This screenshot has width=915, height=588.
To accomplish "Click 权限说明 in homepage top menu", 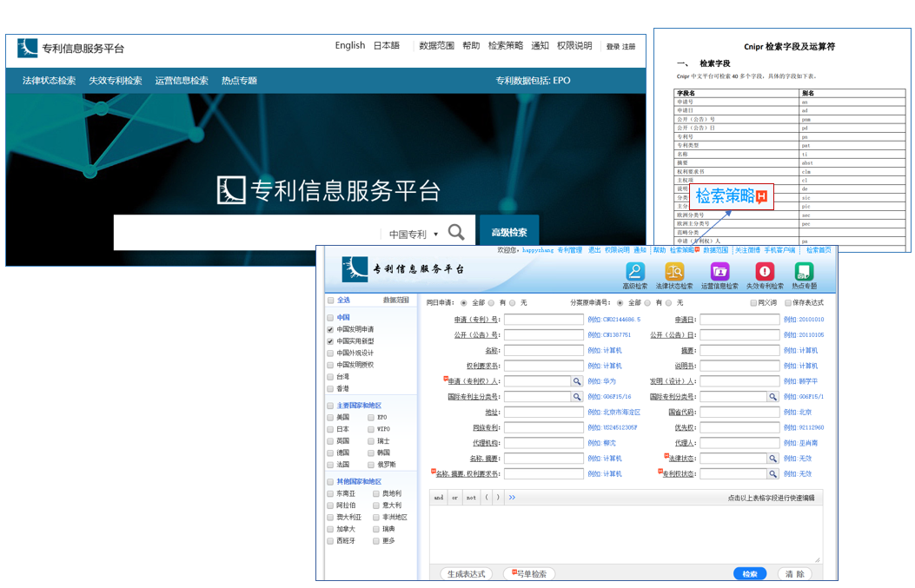I will point(574,45).
